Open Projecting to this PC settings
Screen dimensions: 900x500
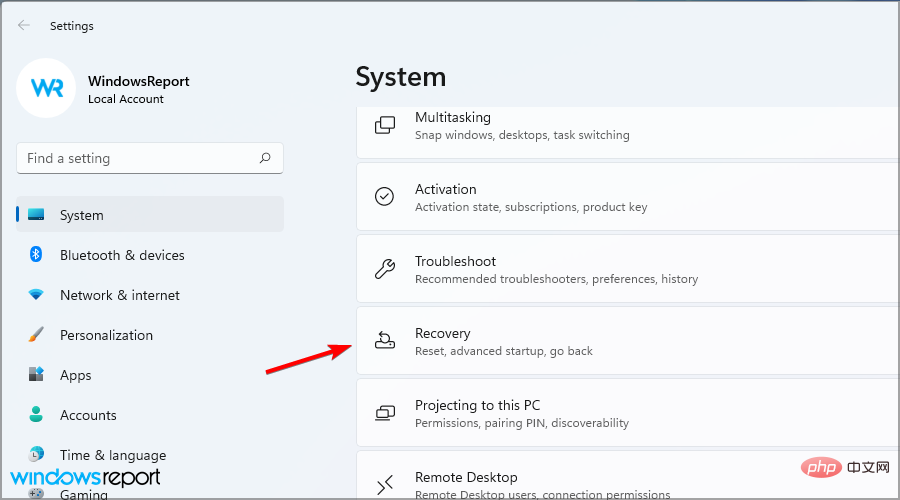[x=628, y=413]
